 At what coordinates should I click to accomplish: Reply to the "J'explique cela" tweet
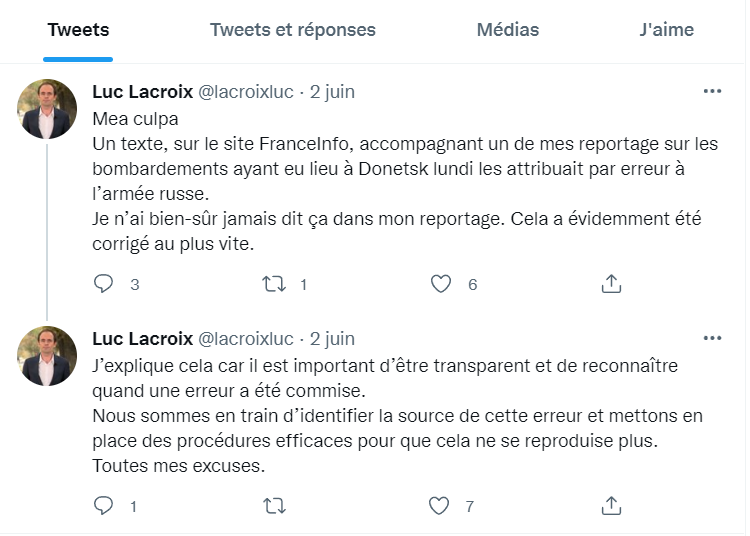point(104,506)
